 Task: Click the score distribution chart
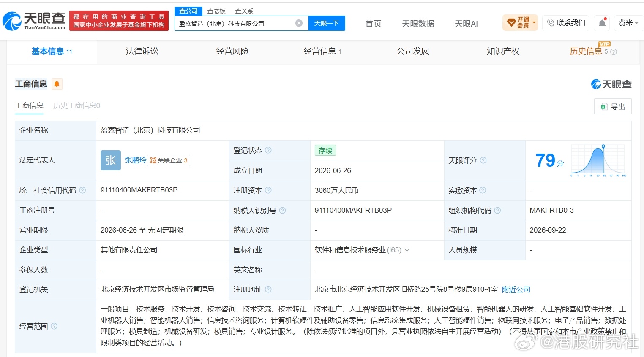(x=598, y=160)
